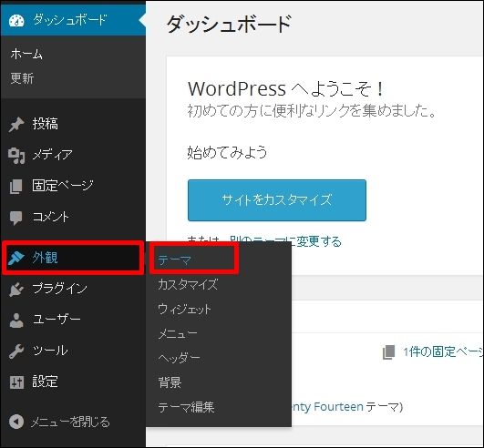Screen dimensions: 484x448
Task: Open the プラグイン menu
Action: (73, 290)
